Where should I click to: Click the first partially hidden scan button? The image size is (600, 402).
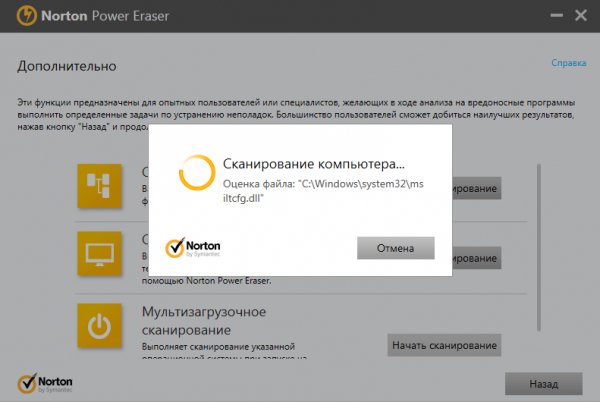click(x=477, y=188)
